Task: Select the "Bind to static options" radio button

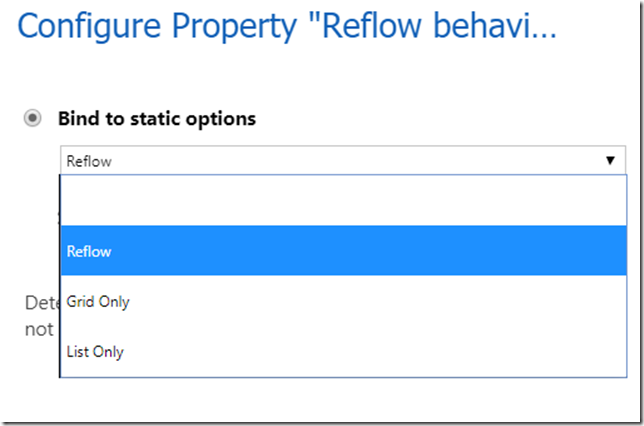Action: (33, 119)
